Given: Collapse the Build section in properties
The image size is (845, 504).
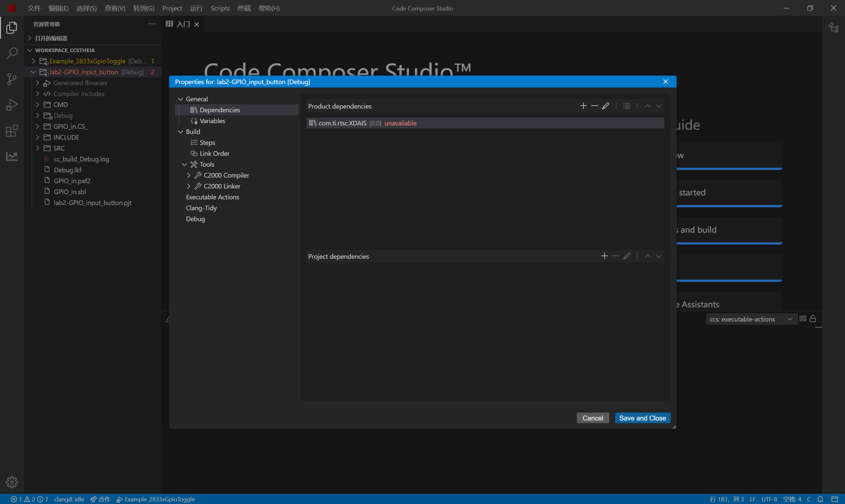Looking at the screenshot, I should [x=180, y=132].
